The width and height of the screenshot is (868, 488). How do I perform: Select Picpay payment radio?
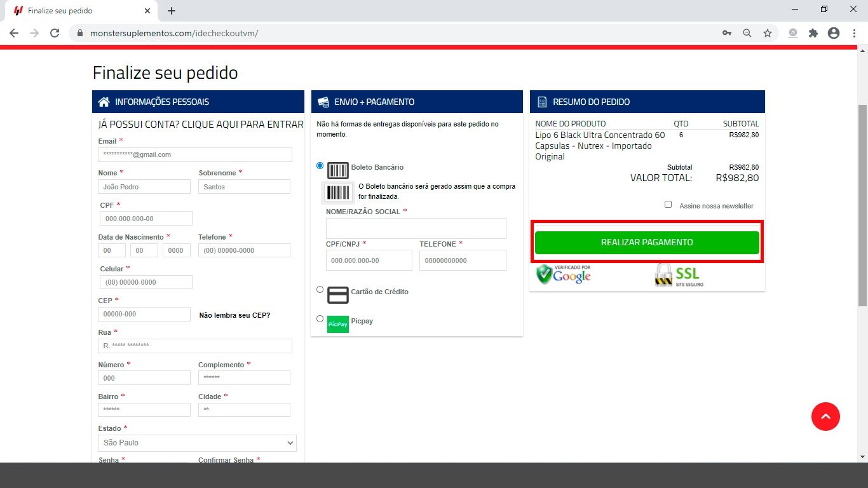pos(320,318)
